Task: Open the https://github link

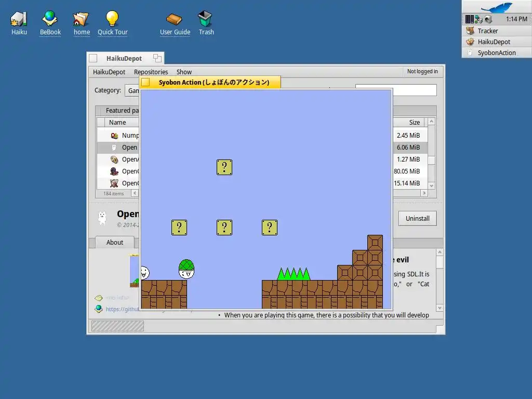Action: pos(122,309)
